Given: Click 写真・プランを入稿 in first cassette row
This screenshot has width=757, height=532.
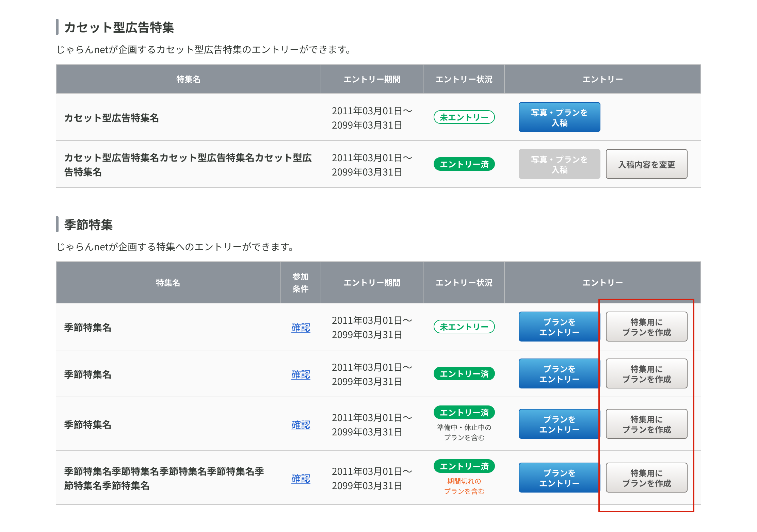Looking at the screenshot, I should click(x=559, y=117).
